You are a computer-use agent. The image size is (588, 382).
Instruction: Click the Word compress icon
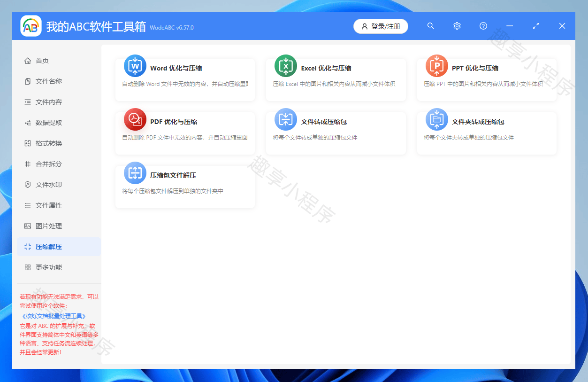click(x=135, y=66)
